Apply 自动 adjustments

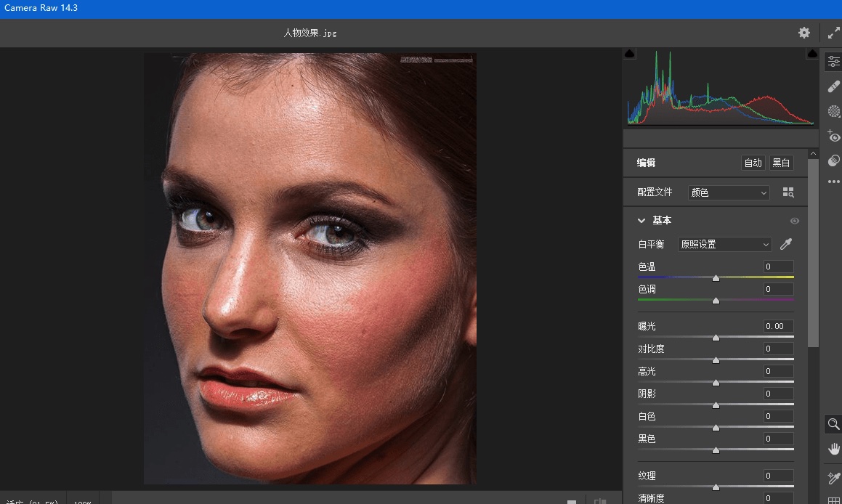click(753, 163)
